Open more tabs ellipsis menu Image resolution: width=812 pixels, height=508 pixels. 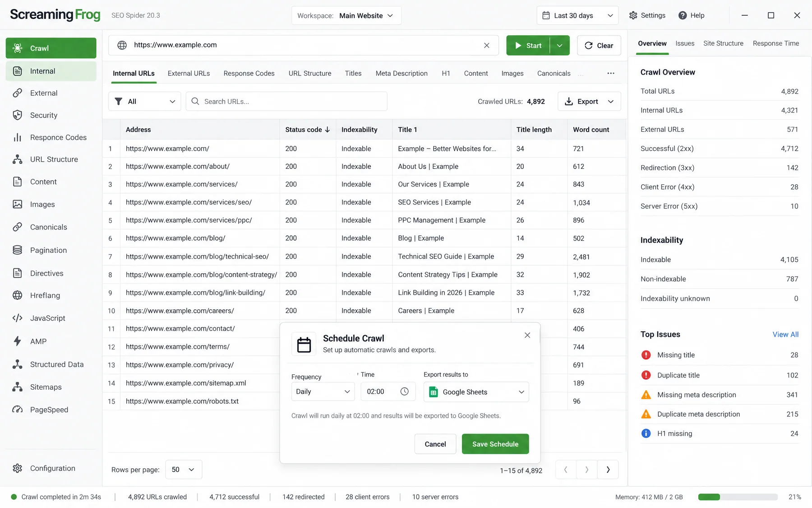[x=610, y=73]
